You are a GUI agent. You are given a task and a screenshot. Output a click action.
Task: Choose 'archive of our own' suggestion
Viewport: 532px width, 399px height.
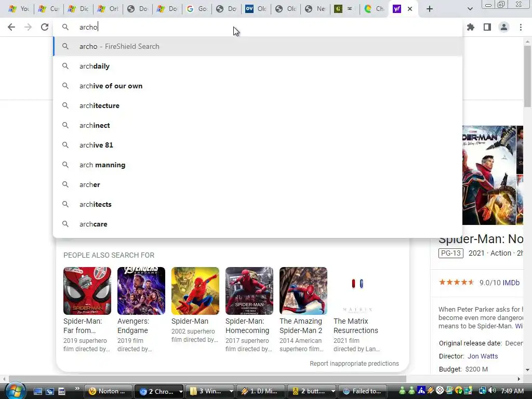[258, 86]
